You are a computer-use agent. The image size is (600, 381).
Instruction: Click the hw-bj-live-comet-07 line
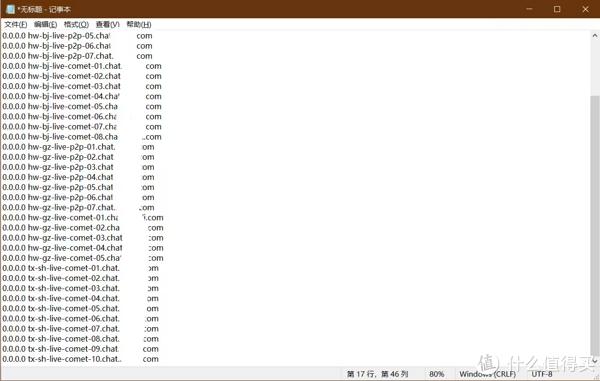click(82, 127)
